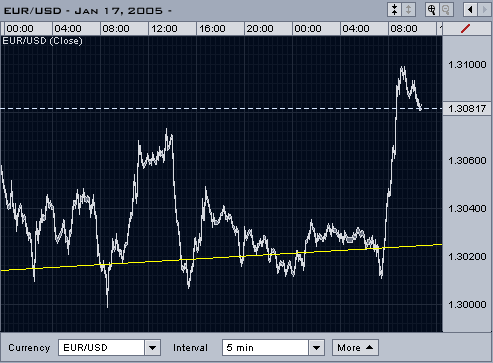Click the greyed expand vertical scale icon
The width and height of the screenshot is (493, 363).
(409, 10)
